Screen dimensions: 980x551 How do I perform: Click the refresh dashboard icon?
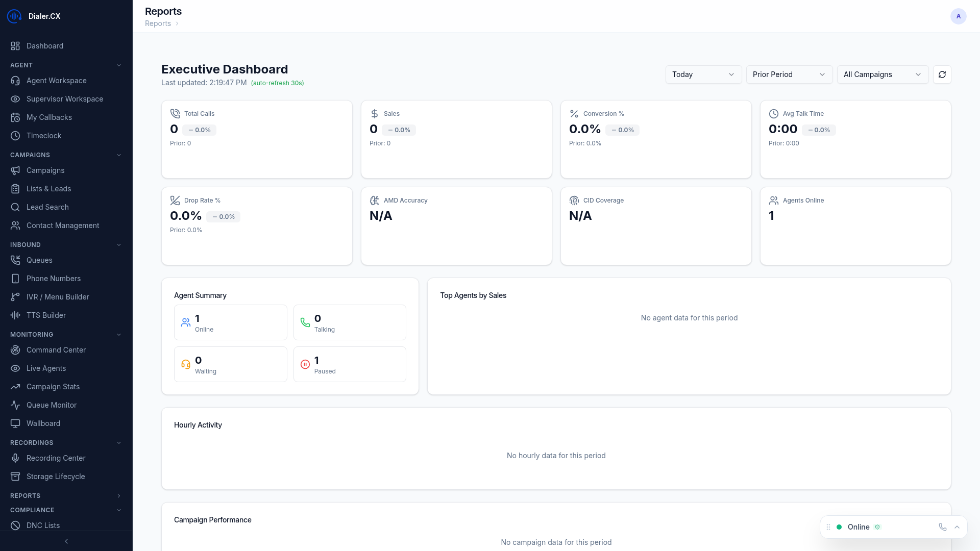click(x=942, y=74)
